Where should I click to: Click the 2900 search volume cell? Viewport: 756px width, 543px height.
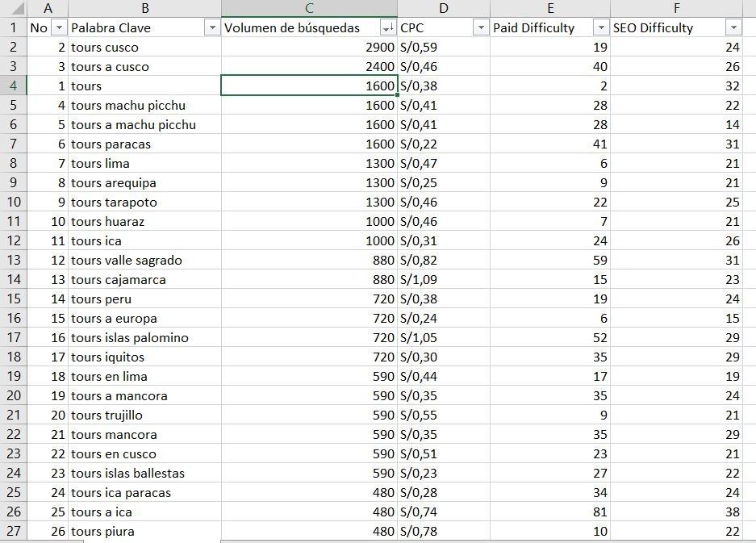pyautogui.click(x=309, y=48)
